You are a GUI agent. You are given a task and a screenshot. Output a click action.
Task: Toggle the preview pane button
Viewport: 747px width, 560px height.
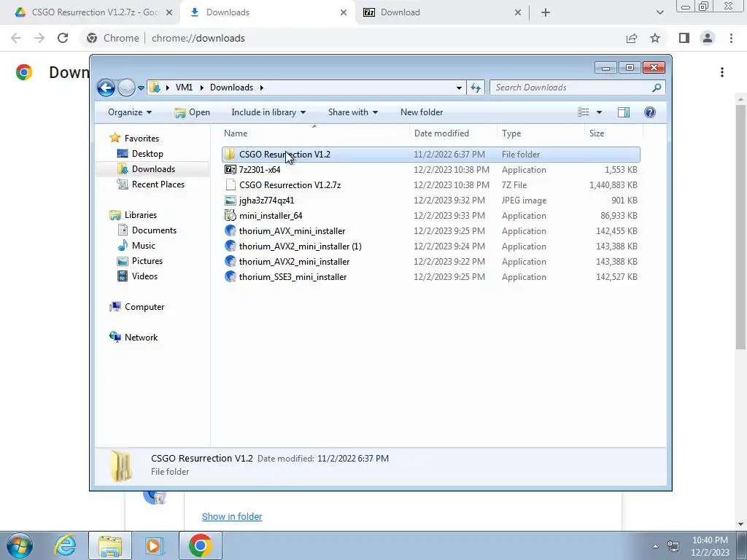click(x=624, y=112)
